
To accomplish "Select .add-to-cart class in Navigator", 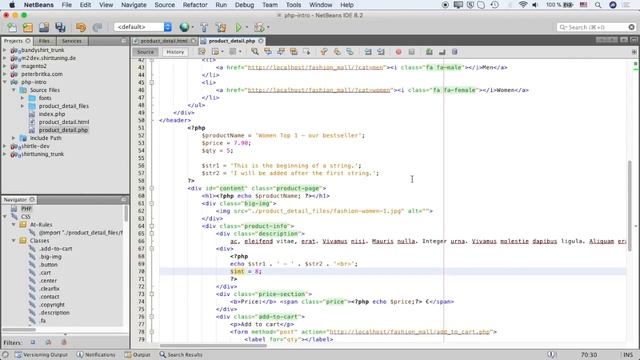I will click(56, 249).
